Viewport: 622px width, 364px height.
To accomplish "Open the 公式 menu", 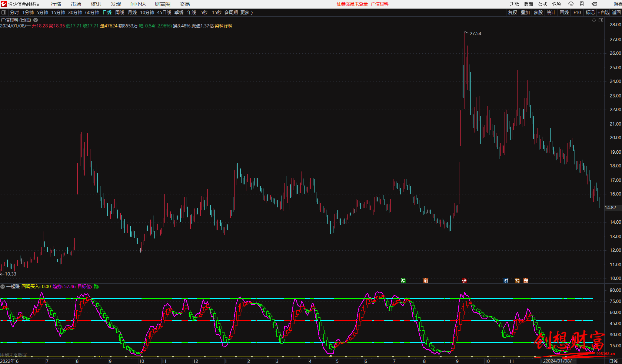I will coord(543,4).
